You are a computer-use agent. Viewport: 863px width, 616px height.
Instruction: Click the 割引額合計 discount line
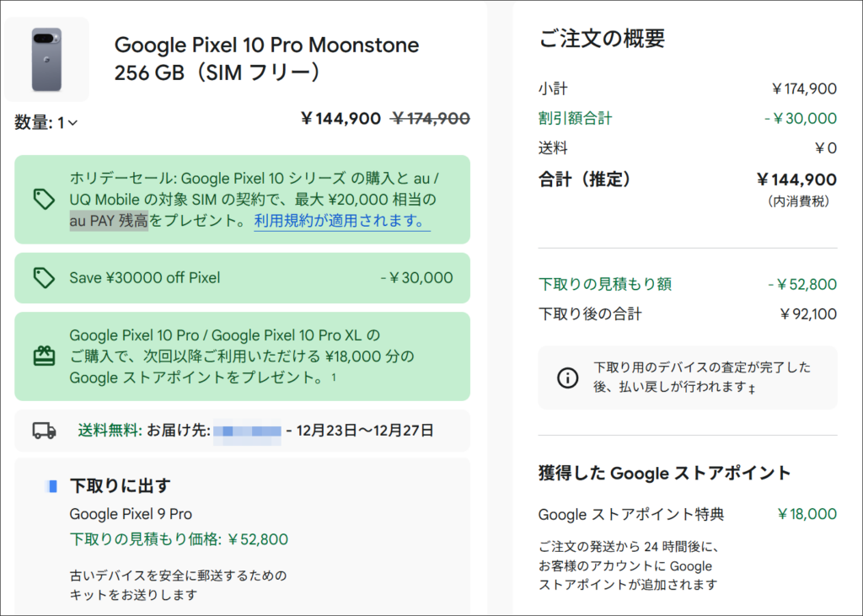click(x=575, y=119)
